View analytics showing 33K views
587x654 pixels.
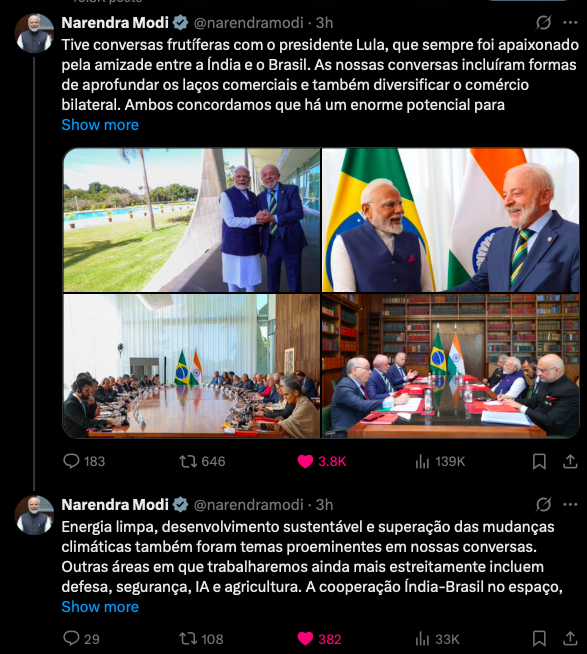(437, 639)
